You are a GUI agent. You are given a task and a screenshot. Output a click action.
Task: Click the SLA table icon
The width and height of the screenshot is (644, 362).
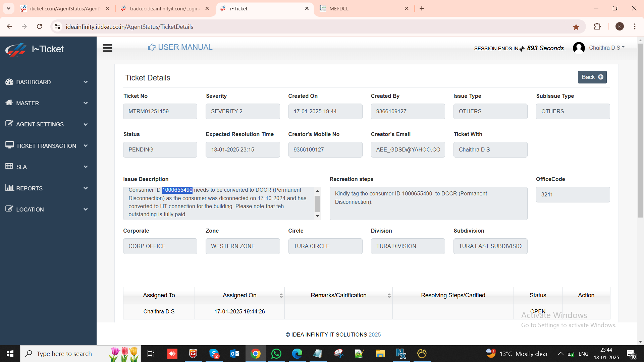coord(9,166)
